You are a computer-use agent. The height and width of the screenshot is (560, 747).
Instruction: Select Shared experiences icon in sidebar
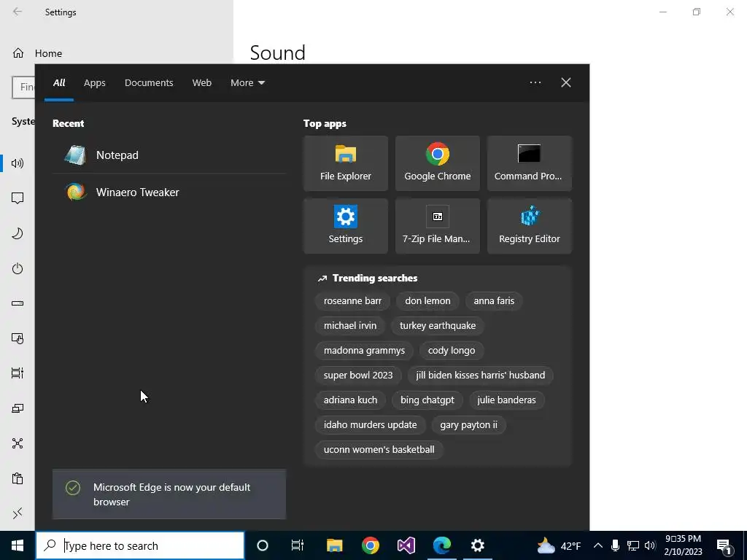click(x=18, y=443)
